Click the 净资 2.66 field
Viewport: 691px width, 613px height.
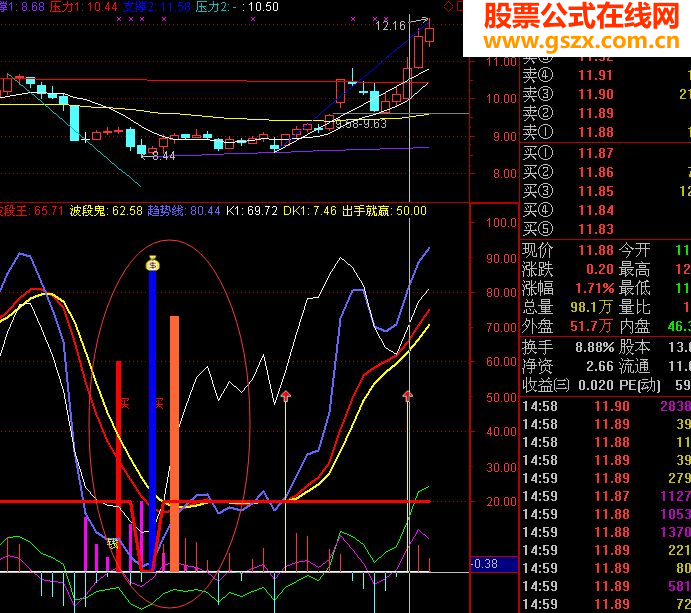pyautogui.click(x=568, y=366)
